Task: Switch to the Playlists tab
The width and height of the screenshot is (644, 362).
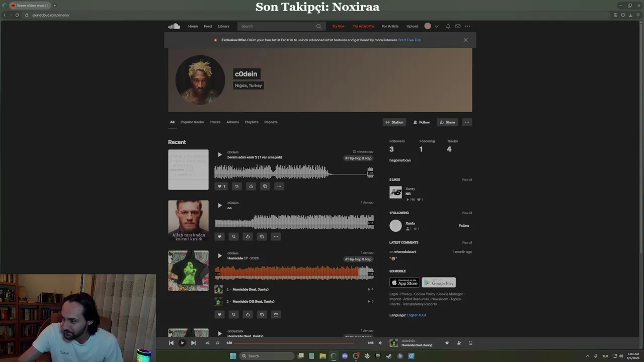Action: pyautogui.click(x=252, y=122)
